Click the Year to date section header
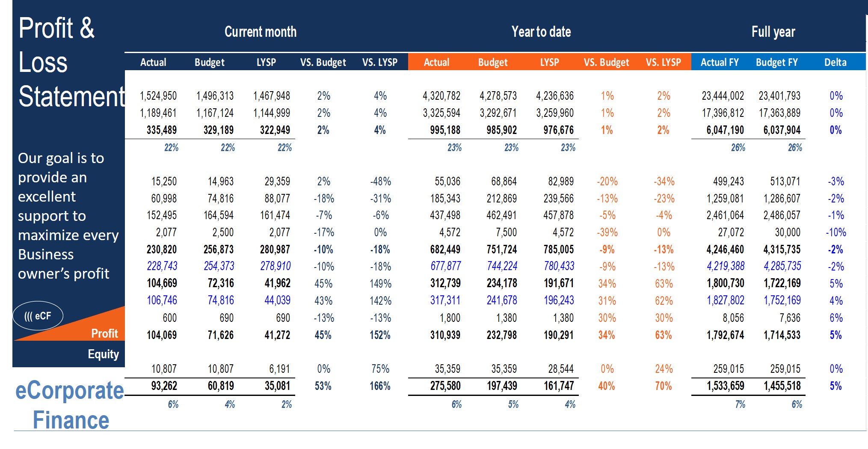The image size is (868, 449). point(541,32)
